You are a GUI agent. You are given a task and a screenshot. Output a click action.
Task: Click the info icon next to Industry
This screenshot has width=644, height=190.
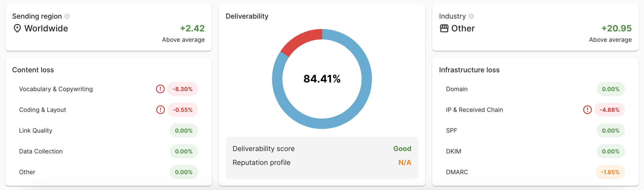[x=471, y=16]
